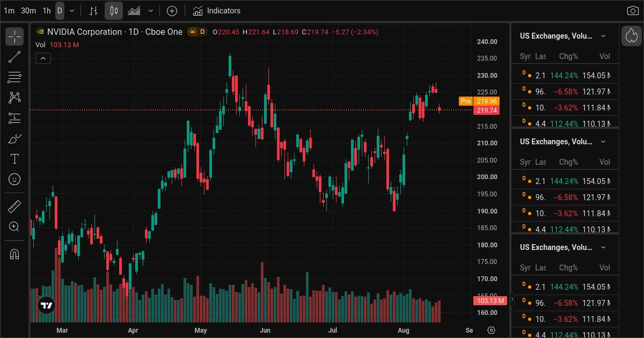This screenshot has height=338, width=644.
Task: Select the Text annotation tool
Action: (x=14, y=159)
